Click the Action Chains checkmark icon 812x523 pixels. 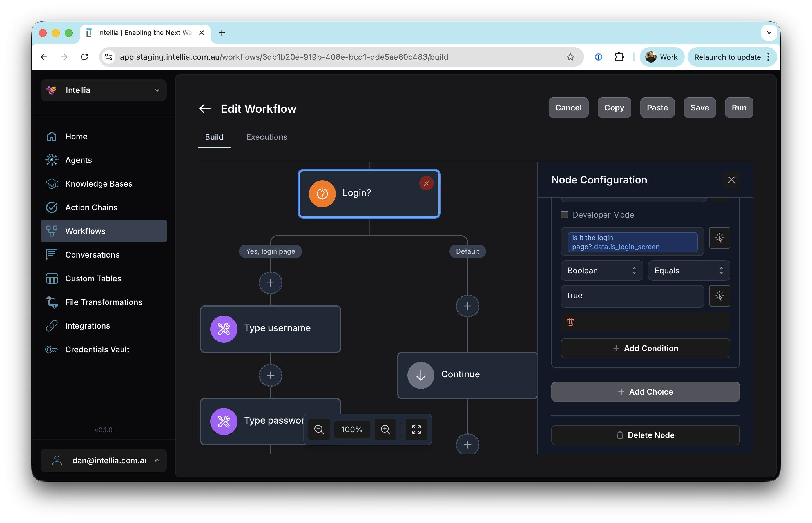point(52,207)
